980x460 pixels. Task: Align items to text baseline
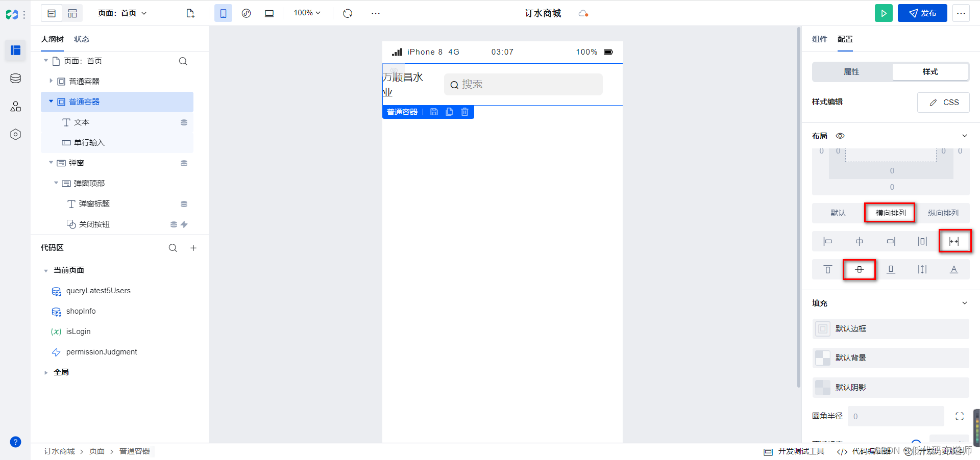tap(954, 269)
